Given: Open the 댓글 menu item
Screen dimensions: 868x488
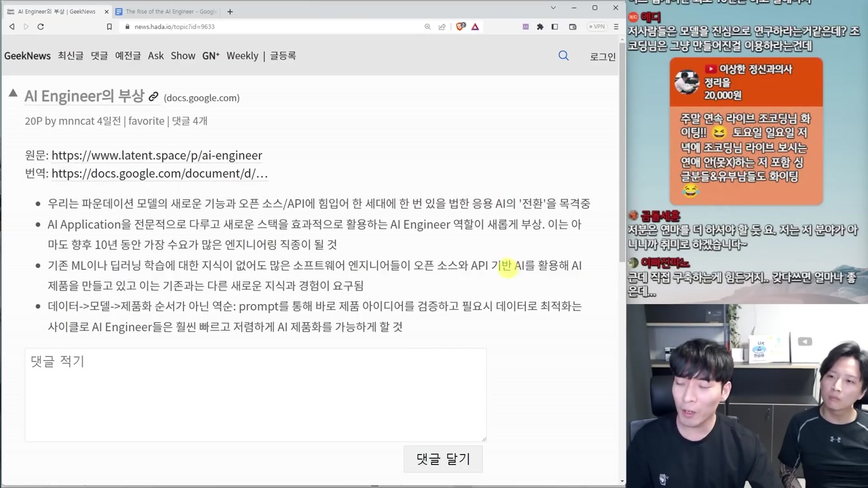Looking at the screenshot, I should point(99,56).
